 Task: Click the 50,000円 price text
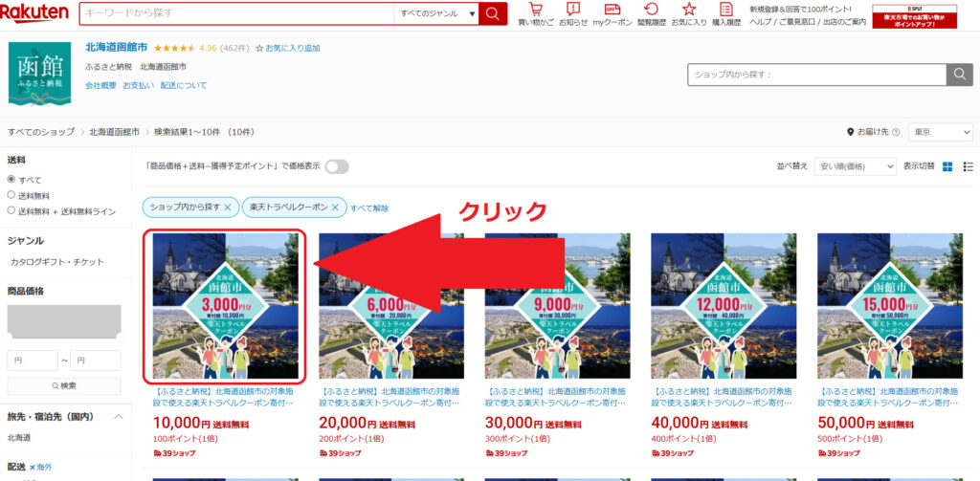pos(846,423)
